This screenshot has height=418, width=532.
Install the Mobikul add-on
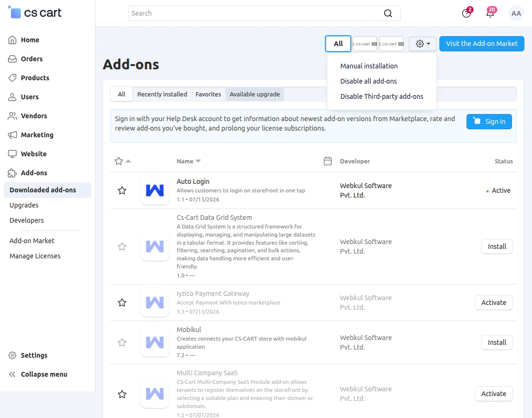(x=497, y=342)
